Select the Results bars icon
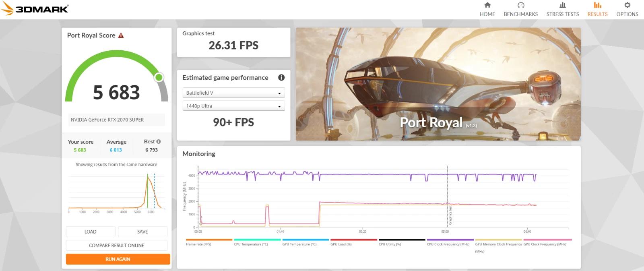Viewport: 644px width, 271px height. click(598, 5)
